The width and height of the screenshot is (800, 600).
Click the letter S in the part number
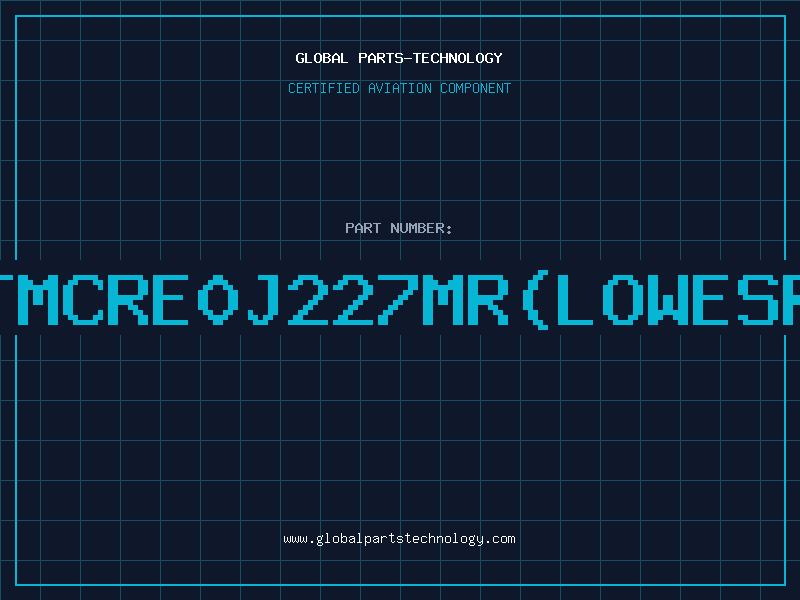[758, 299]
